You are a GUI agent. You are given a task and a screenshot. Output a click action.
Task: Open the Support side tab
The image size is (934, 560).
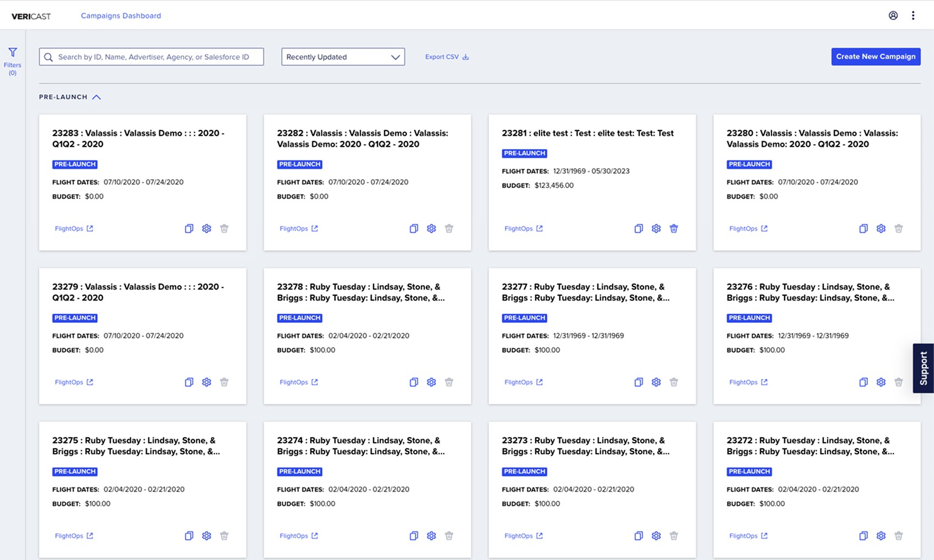click(x=924, y=368)
